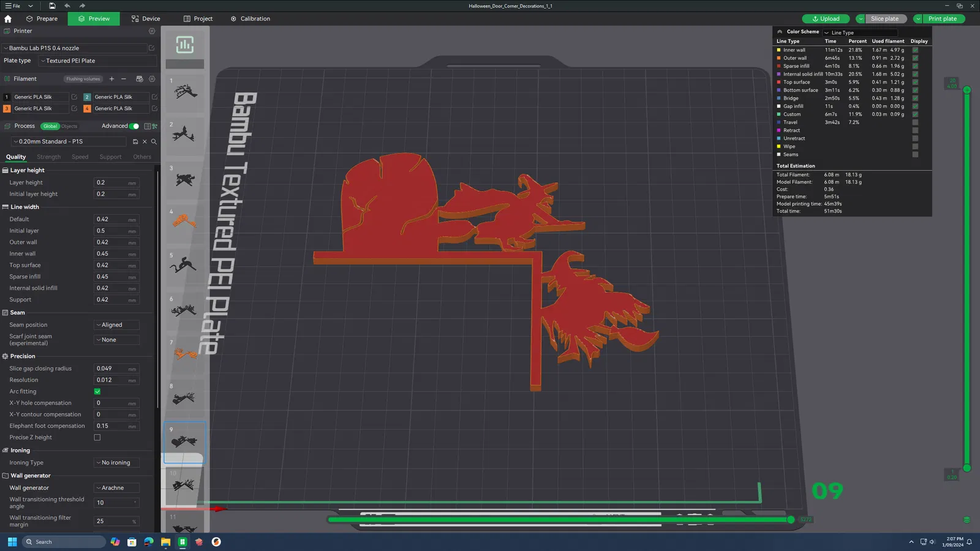Toggle the Advanced settings switch
Viewport: 980px width, 551px height.
tap(134, 126)
